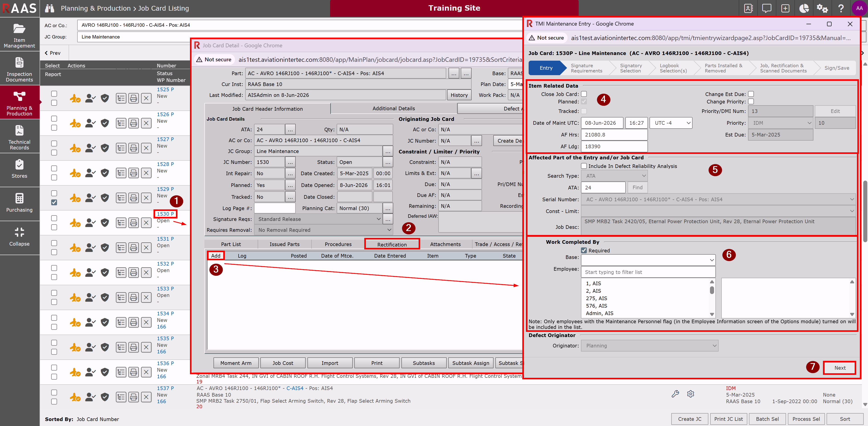Click the wrench icon in the 1537 P row
This screenshot has width=868, height=426.
(675, 394)
